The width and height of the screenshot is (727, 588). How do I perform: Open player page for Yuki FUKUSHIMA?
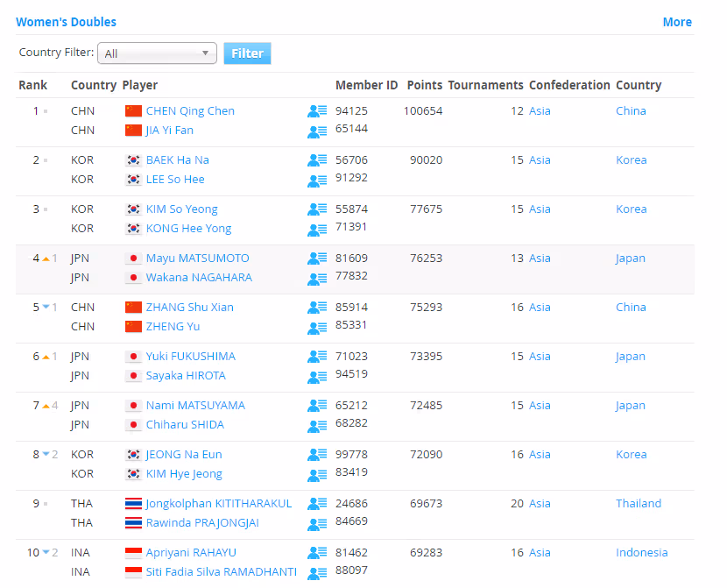pyautogui.click(x=190, y=357)
